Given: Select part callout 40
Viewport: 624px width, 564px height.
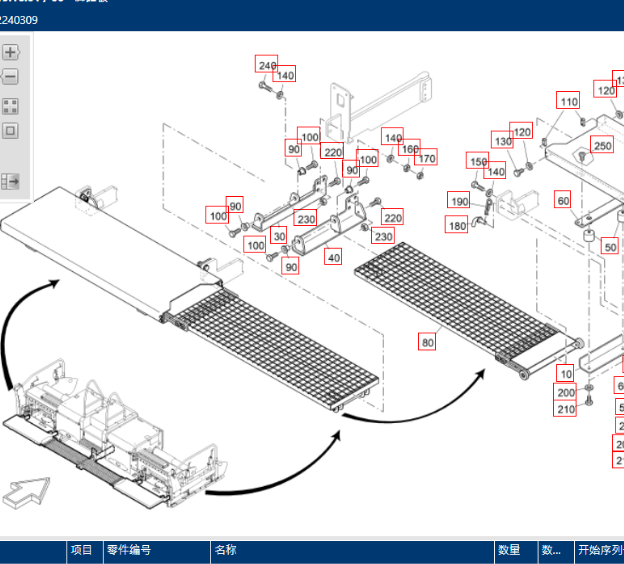Looking at the screenshot, I should (x=334, y=258).
